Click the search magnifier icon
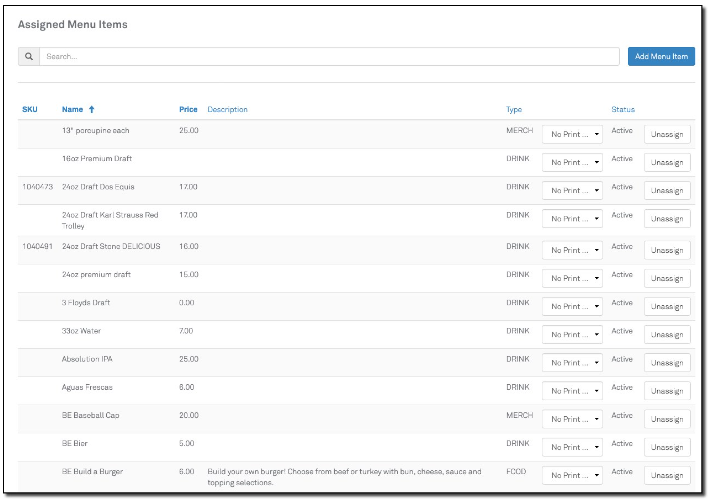The width and height of the screenshot is (708, 500). (x=29, y=57)
